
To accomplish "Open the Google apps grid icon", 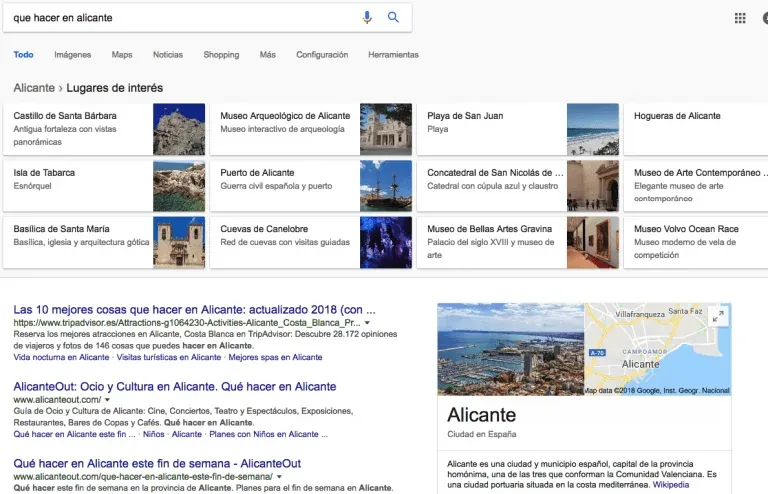I will (740, 18).
